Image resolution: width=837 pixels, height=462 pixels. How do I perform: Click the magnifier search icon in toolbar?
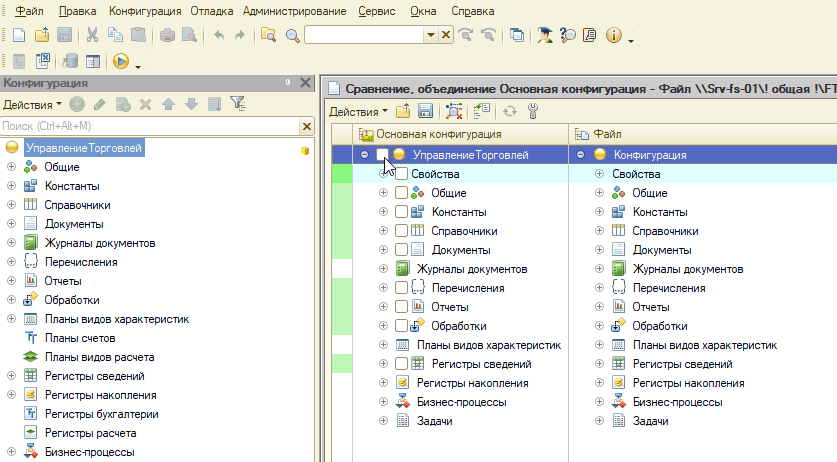tap(293, 36)
